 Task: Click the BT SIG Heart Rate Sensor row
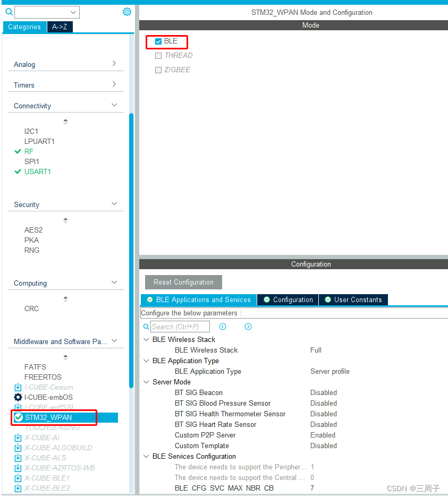click(295, 424)
